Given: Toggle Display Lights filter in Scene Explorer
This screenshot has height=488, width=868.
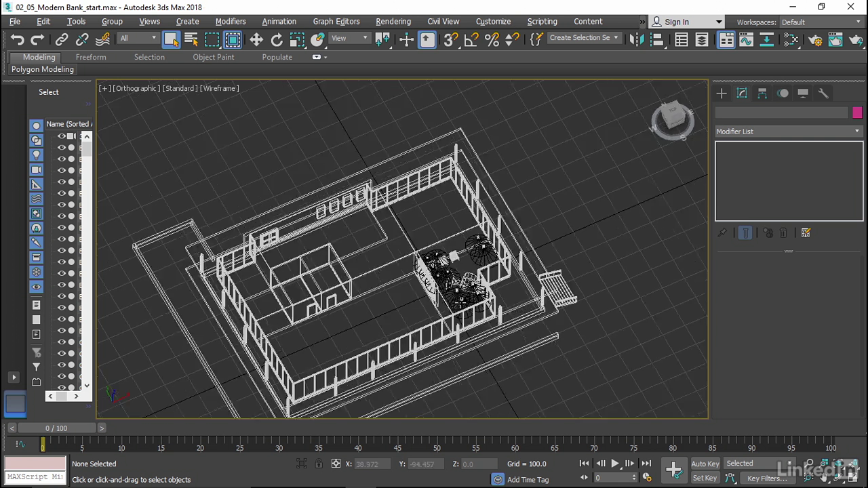Looking at the screenshot, I should [37, 155].
